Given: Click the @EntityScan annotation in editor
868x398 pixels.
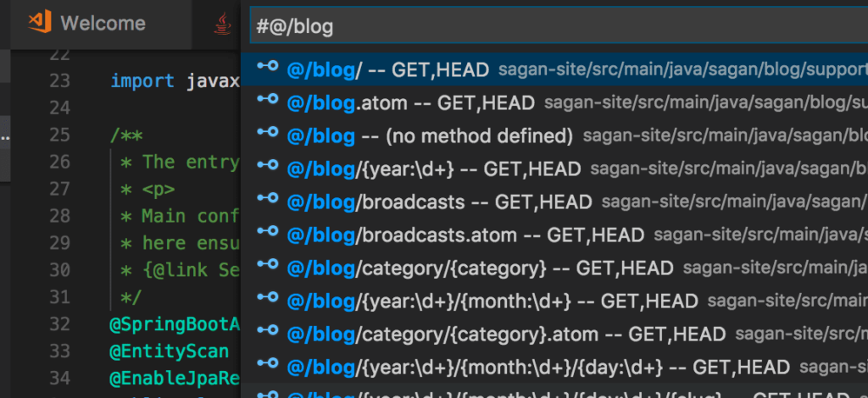Looking at the screenshot, I should [x=170, y=349].
